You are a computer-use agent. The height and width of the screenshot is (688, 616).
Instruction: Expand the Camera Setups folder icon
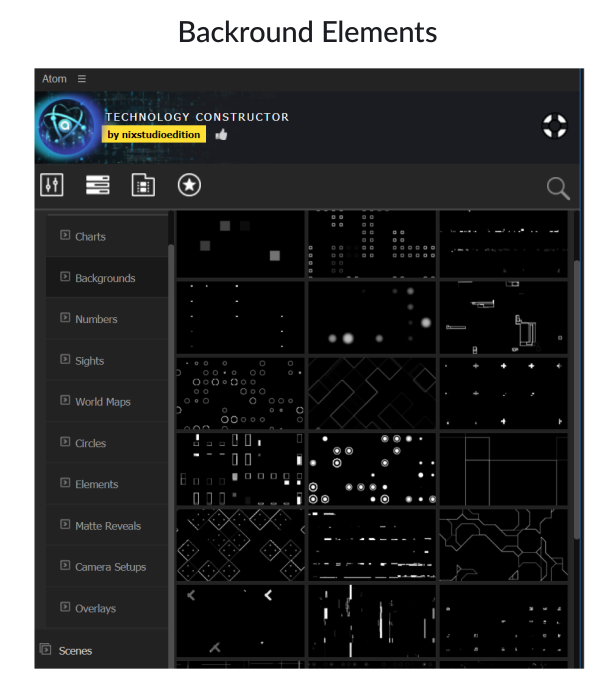click(x=65, y=566)
